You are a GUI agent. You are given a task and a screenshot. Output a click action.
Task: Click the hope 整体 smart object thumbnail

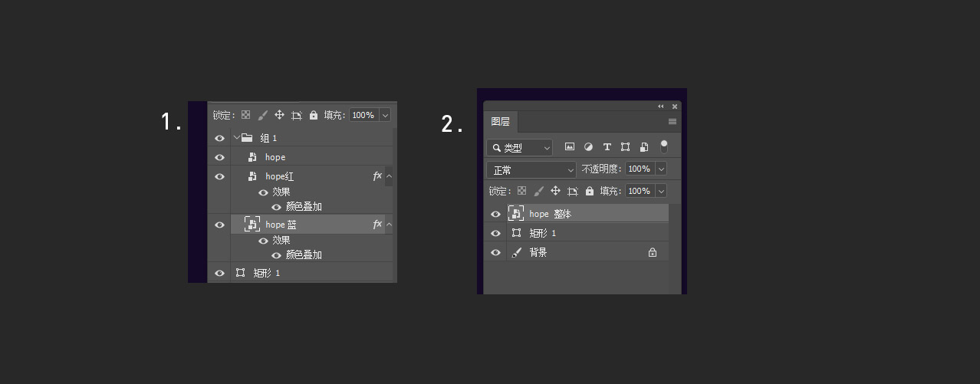coord(516,214)
